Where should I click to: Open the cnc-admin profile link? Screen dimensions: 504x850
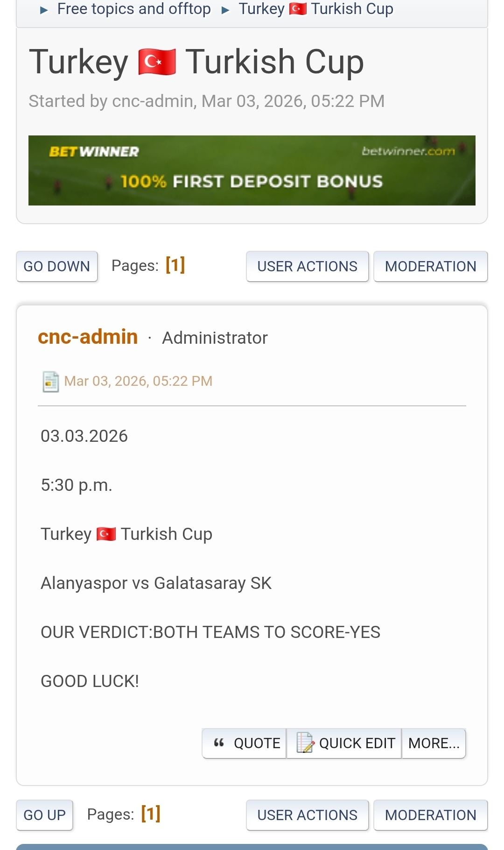click(88, 337)
